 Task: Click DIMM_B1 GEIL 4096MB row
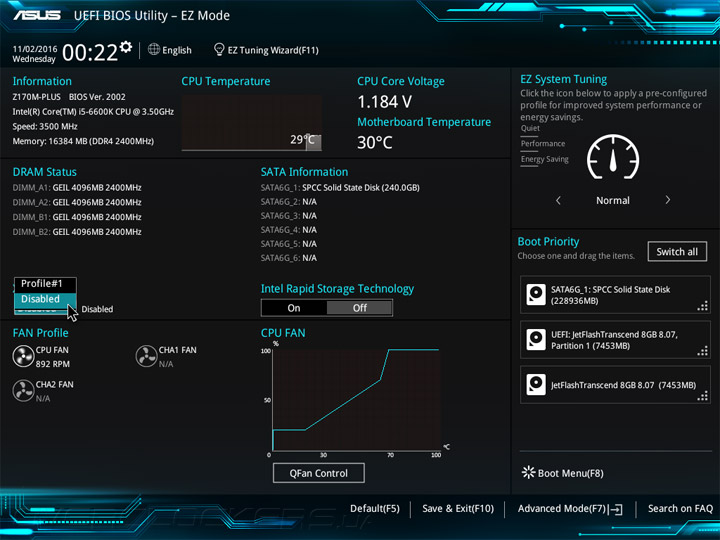tap(77, 217)
